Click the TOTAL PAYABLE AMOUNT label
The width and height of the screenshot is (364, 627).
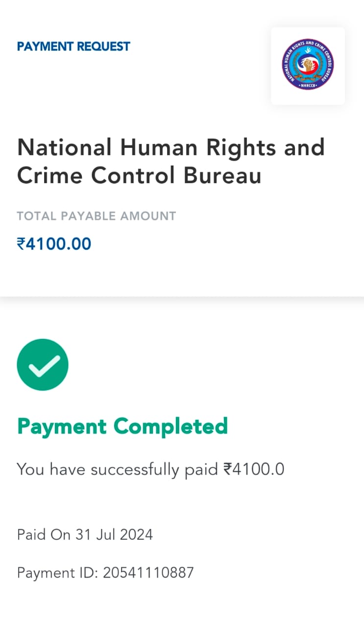pos(97,216)
